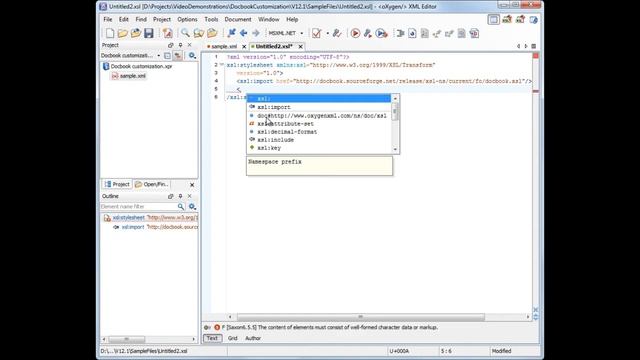Click the editor's horizontal scrollbar
The width and height of the screenshot is (640, 360).
click(x=360, y=317)
